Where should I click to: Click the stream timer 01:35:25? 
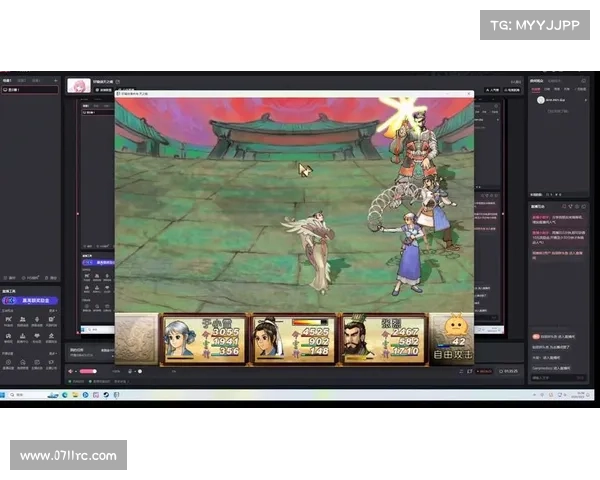(x=509, y=371)
